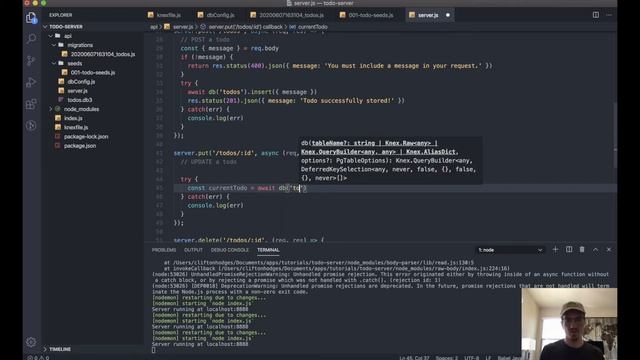Image resolution: width=640 pixels, height=360 pixels.
Task: Open the DEBUG CONSOLE panel tab
Action: (229, 250)
